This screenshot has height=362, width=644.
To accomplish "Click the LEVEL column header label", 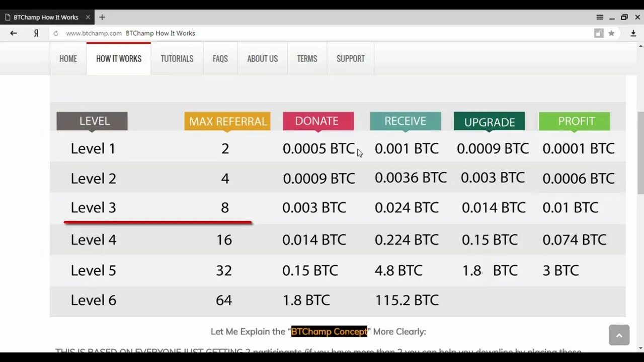I will [x=92, y=121].
